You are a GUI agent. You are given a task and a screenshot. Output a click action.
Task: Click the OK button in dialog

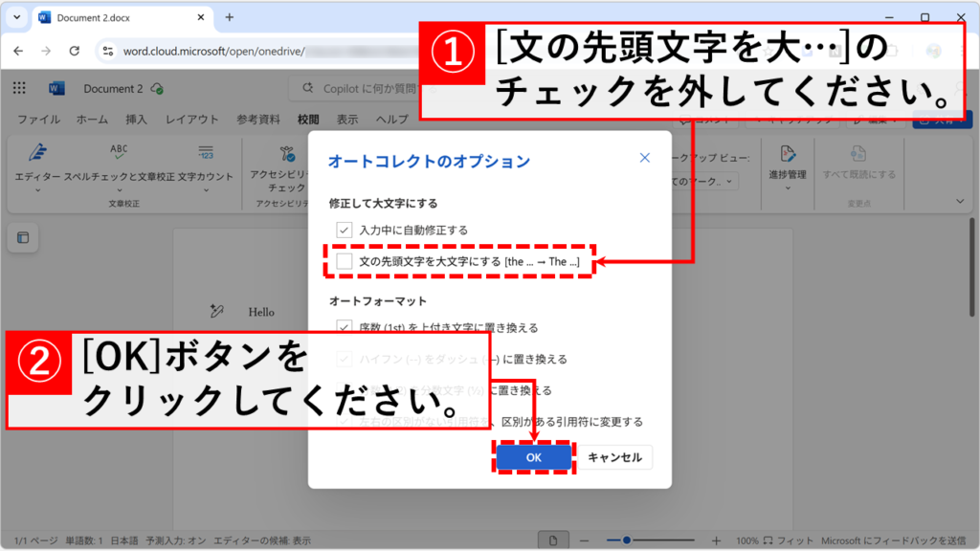(x=534, y=457)
